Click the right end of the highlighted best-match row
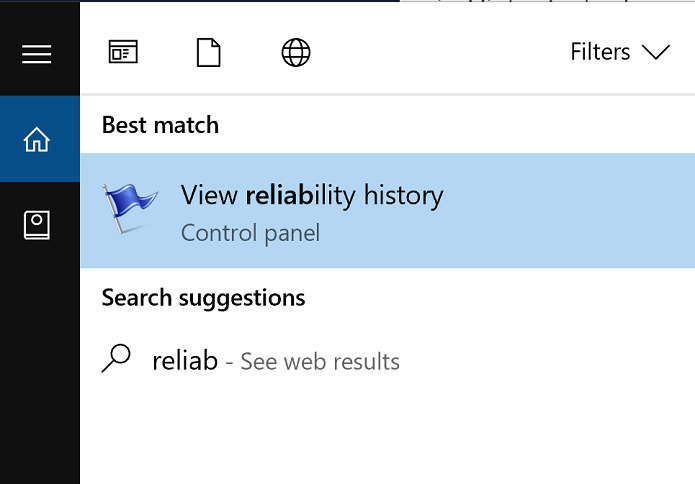The width and height of the screenshot is (695, 484). (660, 210)
